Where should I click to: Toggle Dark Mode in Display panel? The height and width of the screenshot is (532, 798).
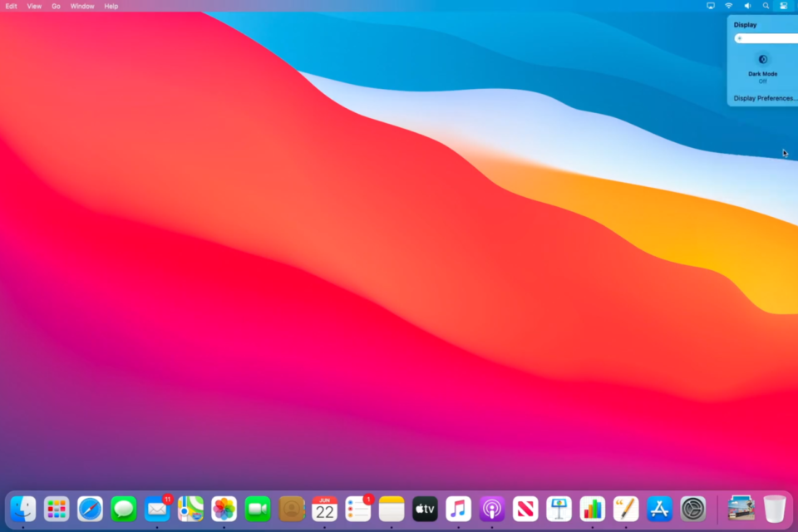(762, 60)
